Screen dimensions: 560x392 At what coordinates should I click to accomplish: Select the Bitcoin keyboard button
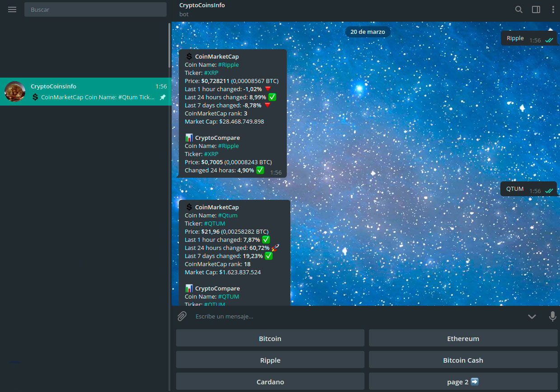[x=270, y=338]
